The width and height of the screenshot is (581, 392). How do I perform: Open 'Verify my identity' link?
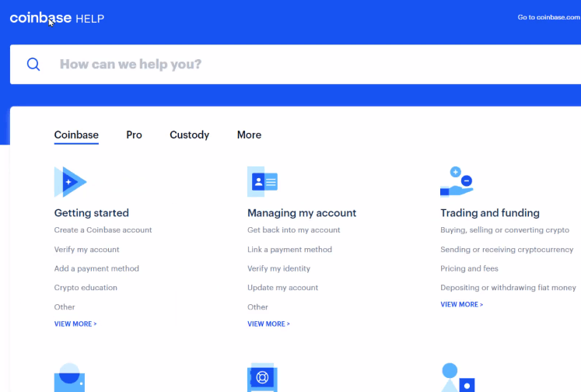(279, 268)
